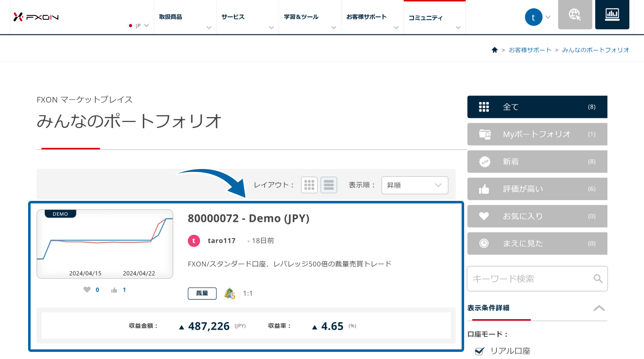Open taro117 user profile name

tap(222, 241)
